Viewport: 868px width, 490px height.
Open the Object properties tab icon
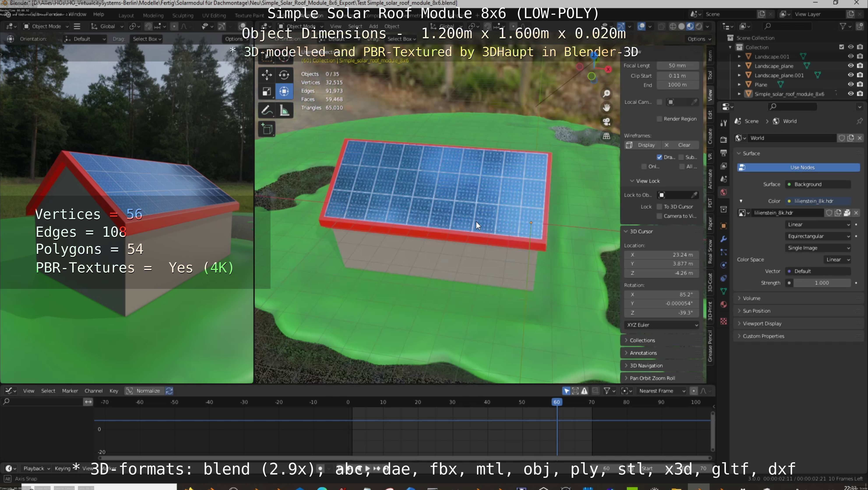coord(723,226)
